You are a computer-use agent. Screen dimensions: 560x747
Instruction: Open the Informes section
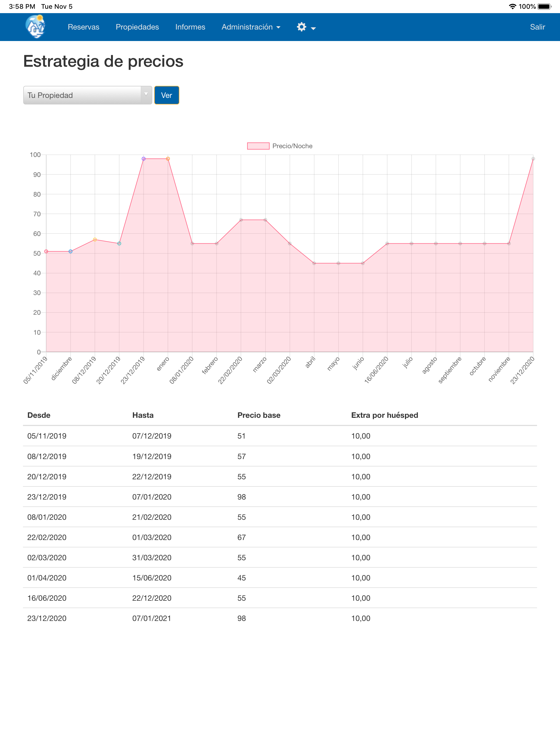[x=190, y=27]
